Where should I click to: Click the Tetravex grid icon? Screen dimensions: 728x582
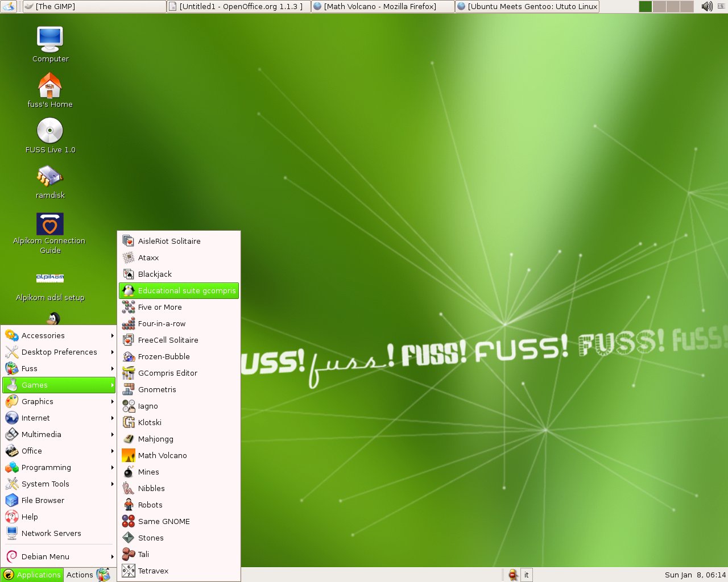tap(129, 571)
